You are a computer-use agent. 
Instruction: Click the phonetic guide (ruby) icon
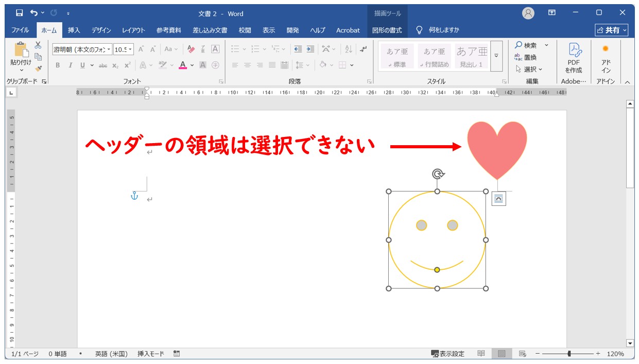(x=203, y=49)
